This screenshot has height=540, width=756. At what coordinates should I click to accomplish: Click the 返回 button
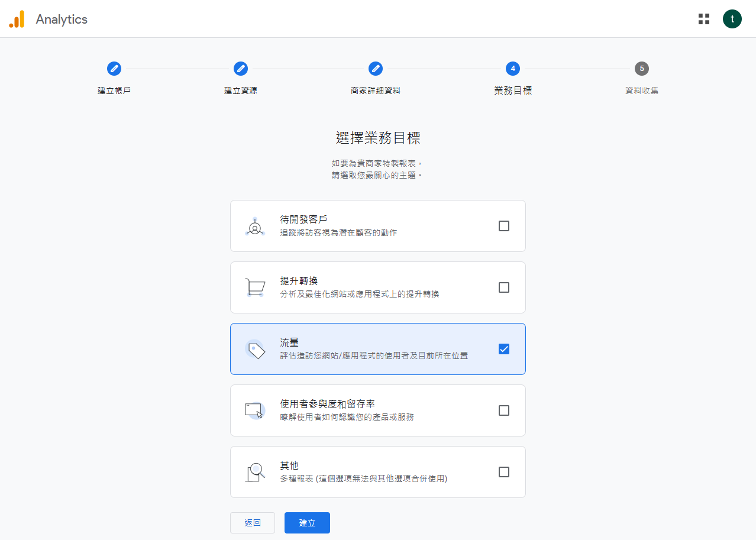pos(252,523)
